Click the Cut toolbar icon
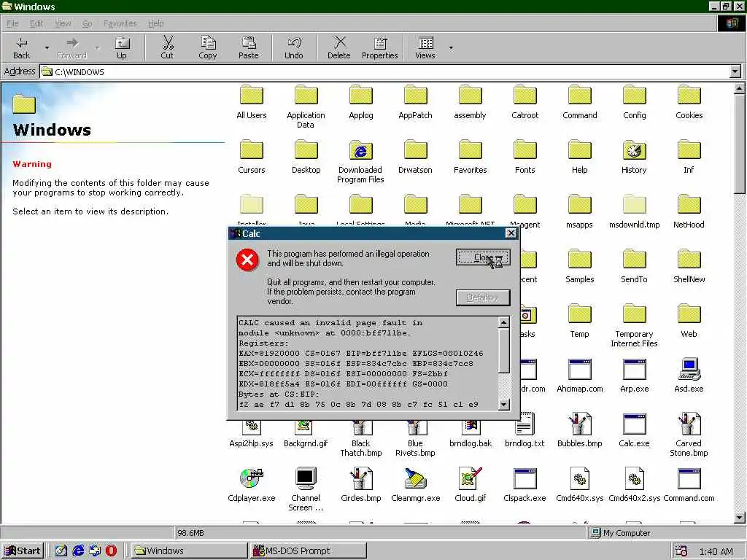Viewport: 747px width, 560px height. [167, 47]
